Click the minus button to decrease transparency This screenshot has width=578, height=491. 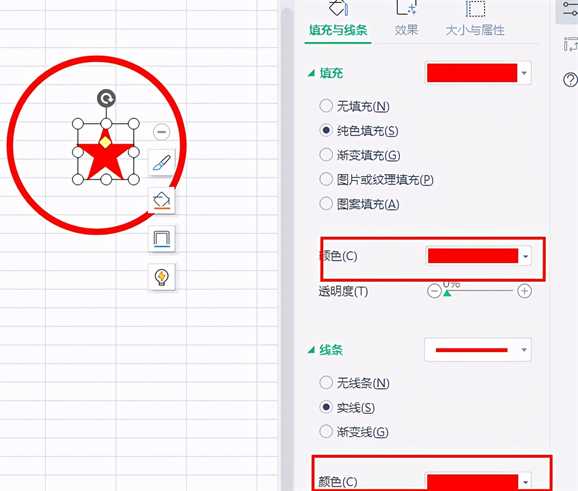point(434,291)
